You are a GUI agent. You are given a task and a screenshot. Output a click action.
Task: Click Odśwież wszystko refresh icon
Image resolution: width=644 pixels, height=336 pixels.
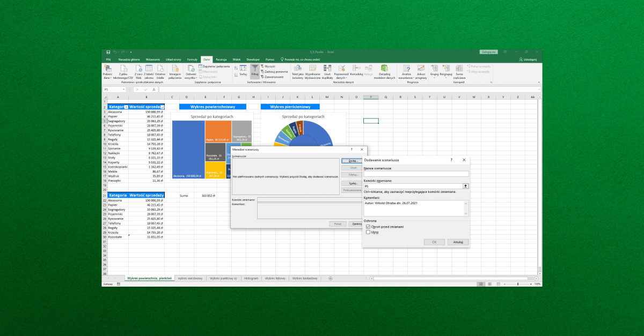[191, 70]
